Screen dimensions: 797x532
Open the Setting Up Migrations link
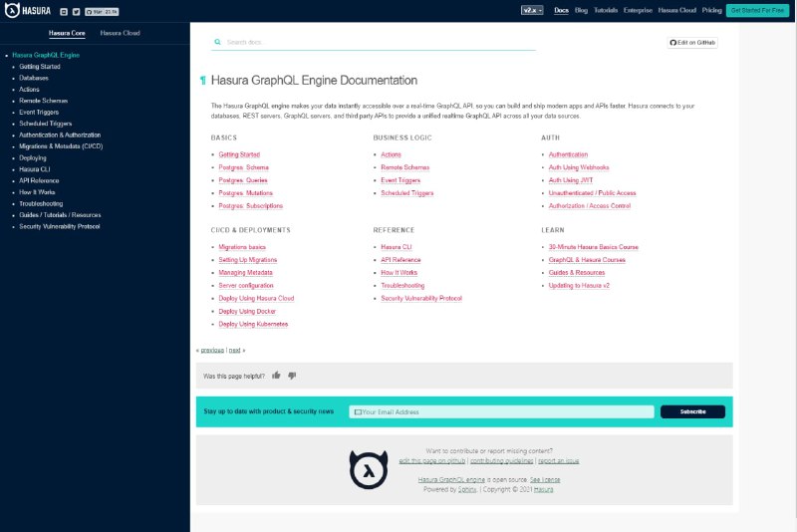pyautogui.click(x=247, y=260)
